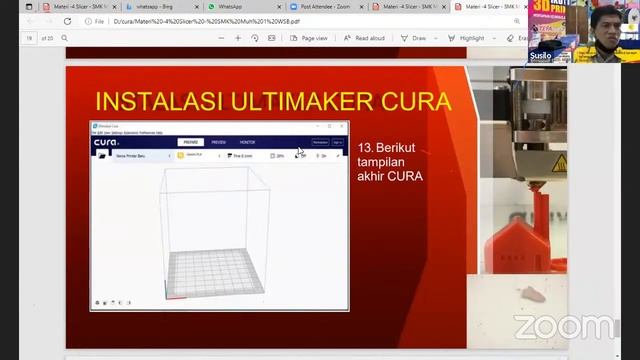
Task: Click the slide title INSTALASI ULTIMAKER CURA
Action: click(x=273, y=102)
